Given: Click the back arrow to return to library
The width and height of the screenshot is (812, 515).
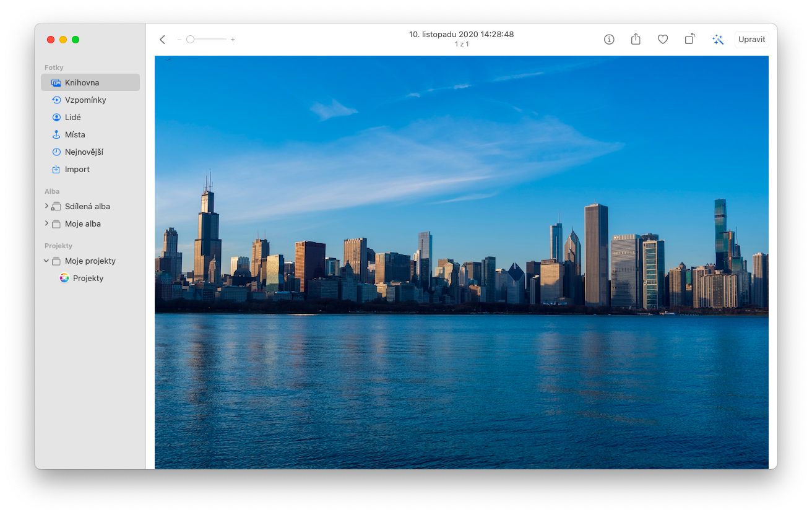Looking at the screenshot, I should tap(162, 40).
